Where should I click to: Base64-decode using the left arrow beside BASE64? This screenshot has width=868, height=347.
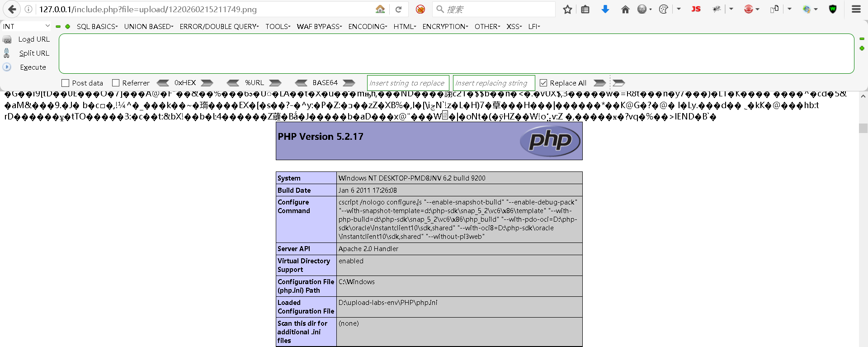coord(301,83)
